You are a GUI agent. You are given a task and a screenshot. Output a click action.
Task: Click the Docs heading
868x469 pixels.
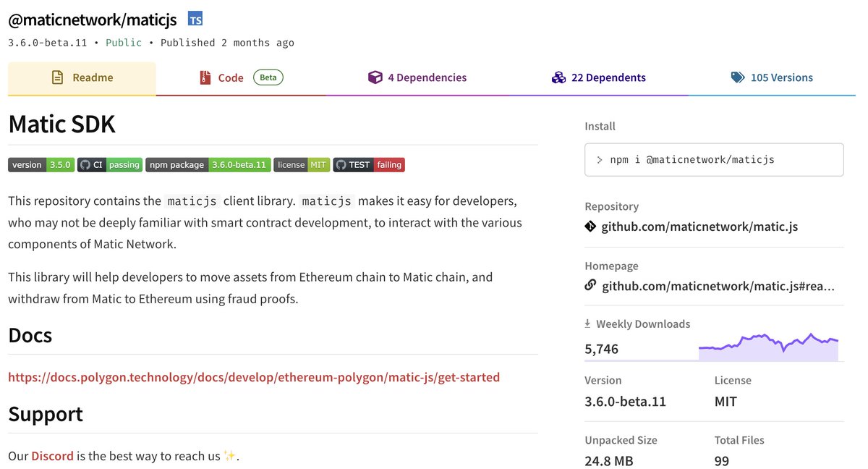[x=30, y=335]
